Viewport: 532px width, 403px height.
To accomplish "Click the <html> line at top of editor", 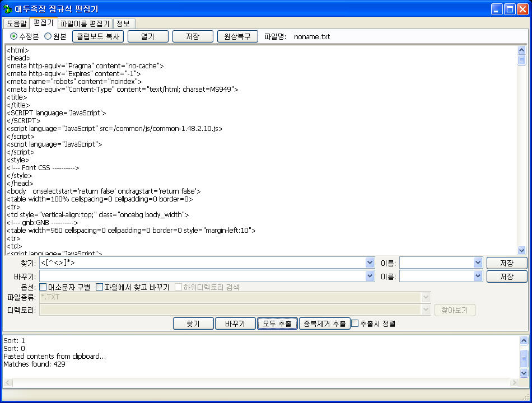I will click(x=18, y=50).
